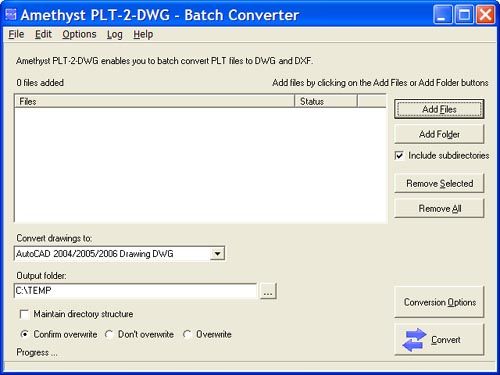Click the '0 files added' label
The width and height of the screenshot is (500, 375).
tap(40, 83)
